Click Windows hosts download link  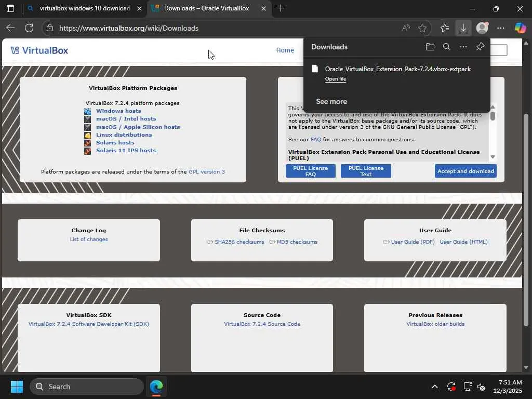118,111
